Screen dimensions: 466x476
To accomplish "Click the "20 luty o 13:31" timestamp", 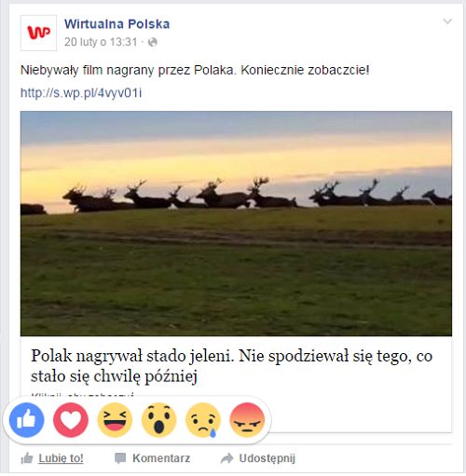I will (101, 42).
